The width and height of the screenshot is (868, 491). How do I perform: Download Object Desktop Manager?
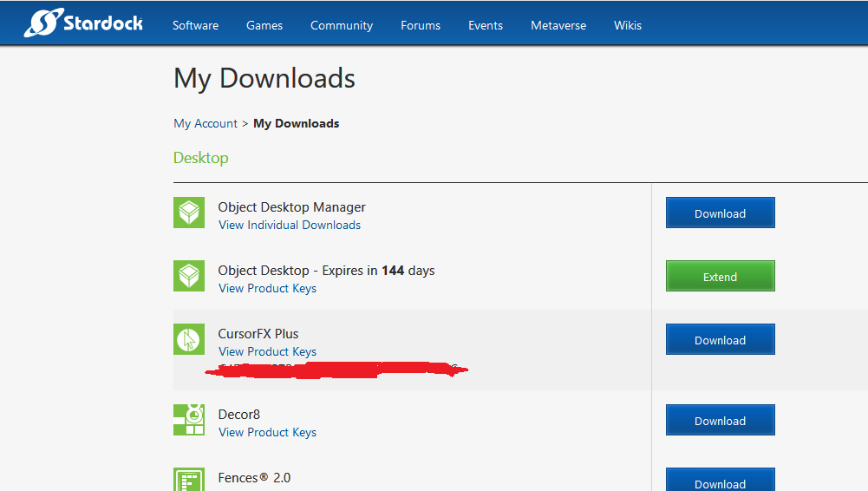(x=720, y=213)
